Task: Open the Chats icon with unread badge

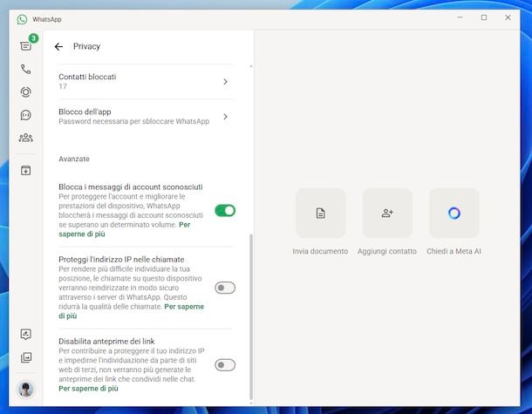Action: pos(26,46)
